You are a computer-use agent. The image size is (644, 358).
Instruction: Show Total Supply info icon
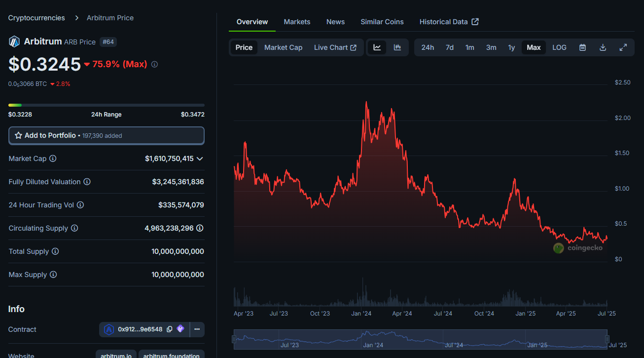(55, 251)
